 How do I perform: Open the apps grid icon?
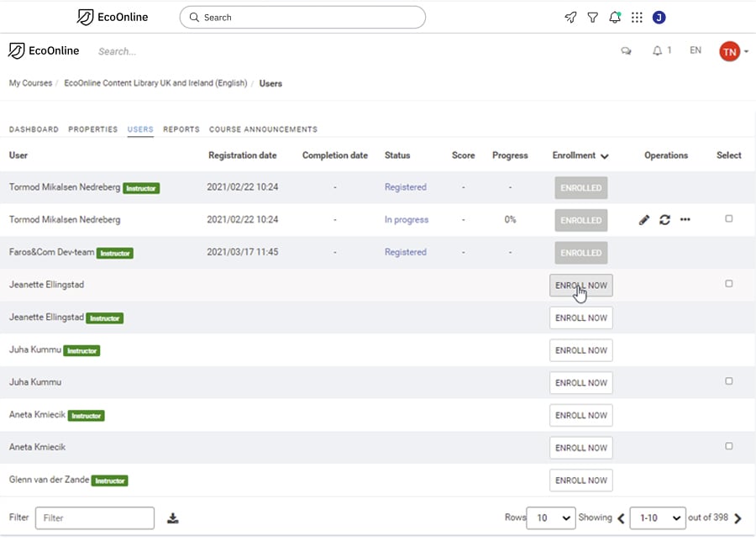coord(637,18)
